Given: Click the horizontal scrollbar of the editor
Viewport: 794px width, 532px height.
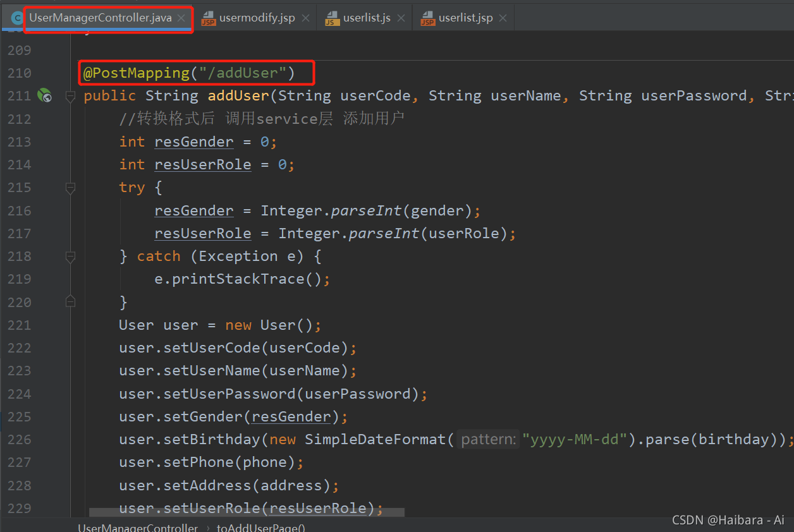Looking at the screenshot, I should 247,513.
